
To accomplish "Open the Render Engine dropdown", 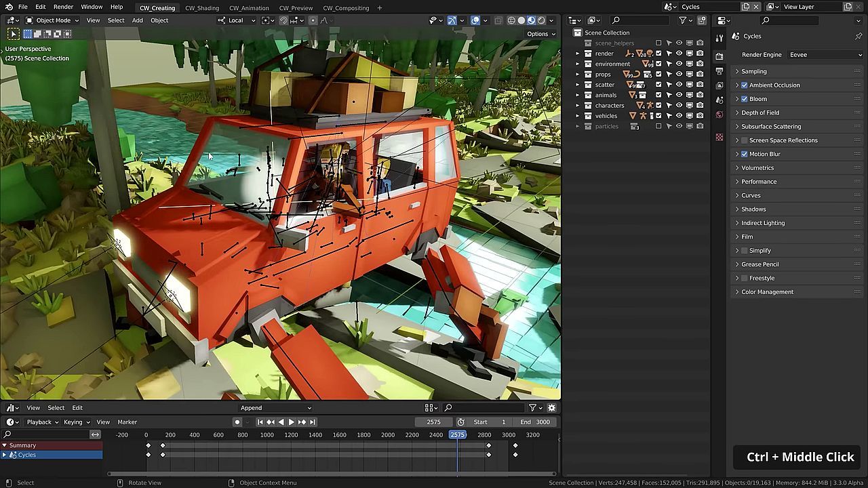I will click(x=825, y=55).
